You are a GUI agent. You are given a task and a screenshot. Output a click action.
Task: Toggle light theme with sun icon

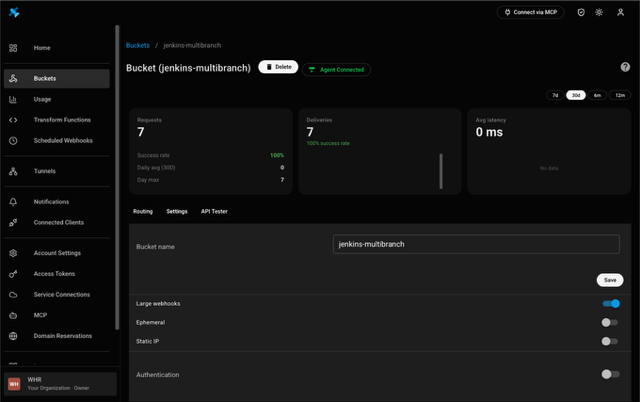599,12
